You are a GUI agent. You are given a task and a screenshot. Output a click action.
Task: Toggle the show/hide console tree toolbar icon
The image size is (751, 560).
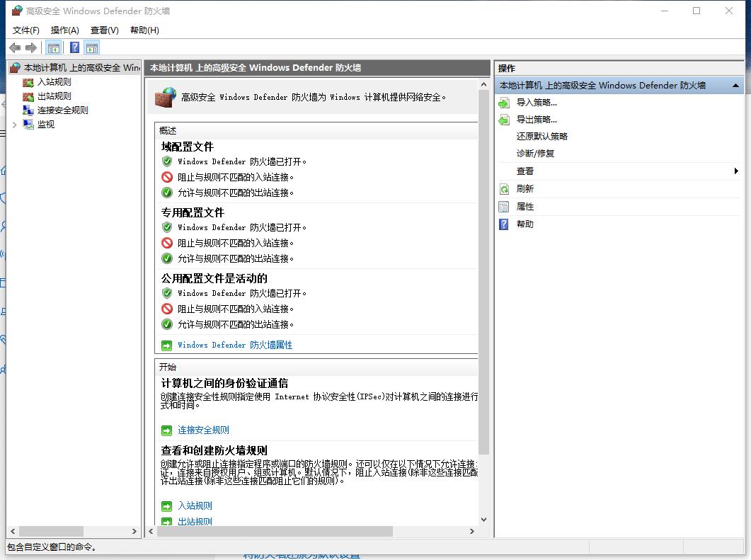[54, 48]
